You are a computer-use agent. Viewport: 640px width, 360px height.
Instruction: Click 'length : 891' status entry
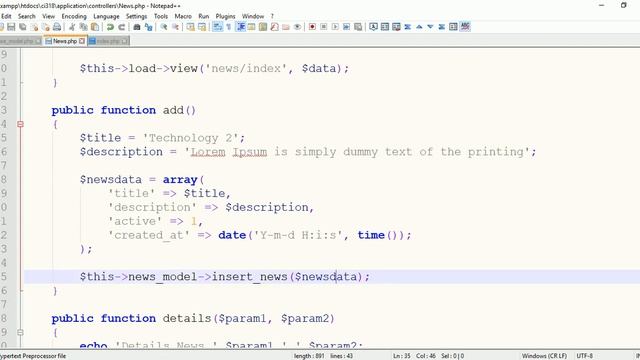click(x=309, y=356)
